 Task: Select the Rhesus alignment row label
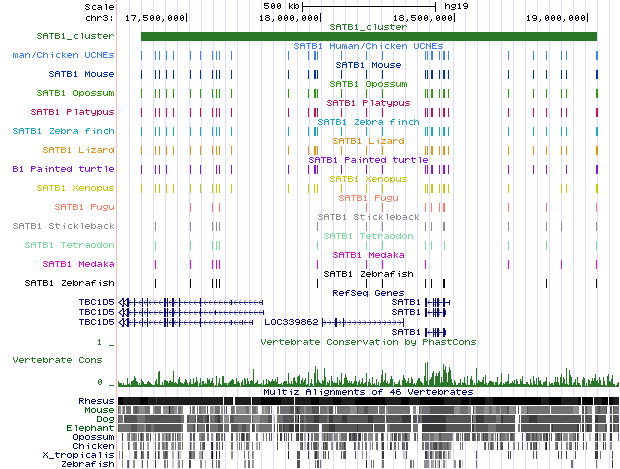click(x=96, y=401)
